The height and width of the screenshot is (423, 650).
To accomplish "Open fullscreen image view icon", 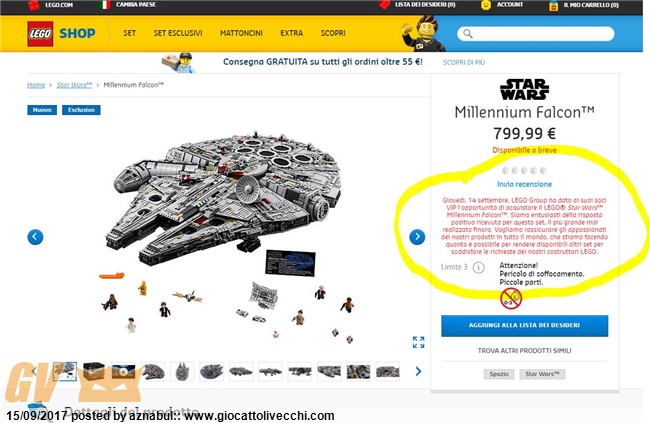I will click(x=418, y=342).
